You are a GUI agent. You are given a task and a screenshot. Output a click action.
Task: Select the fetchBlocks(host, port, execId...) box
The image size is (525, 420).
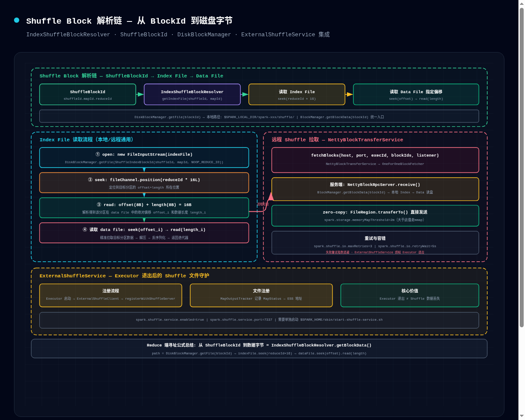click(x=375, y=160)
